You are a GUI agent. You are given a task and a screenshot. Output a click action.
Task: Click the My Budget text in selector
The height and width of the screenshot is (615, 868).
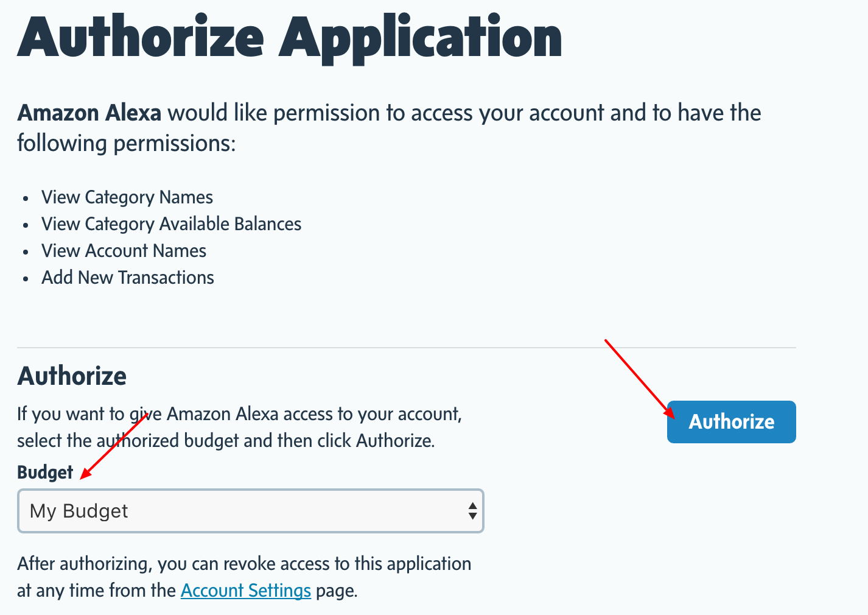point(79,511)
